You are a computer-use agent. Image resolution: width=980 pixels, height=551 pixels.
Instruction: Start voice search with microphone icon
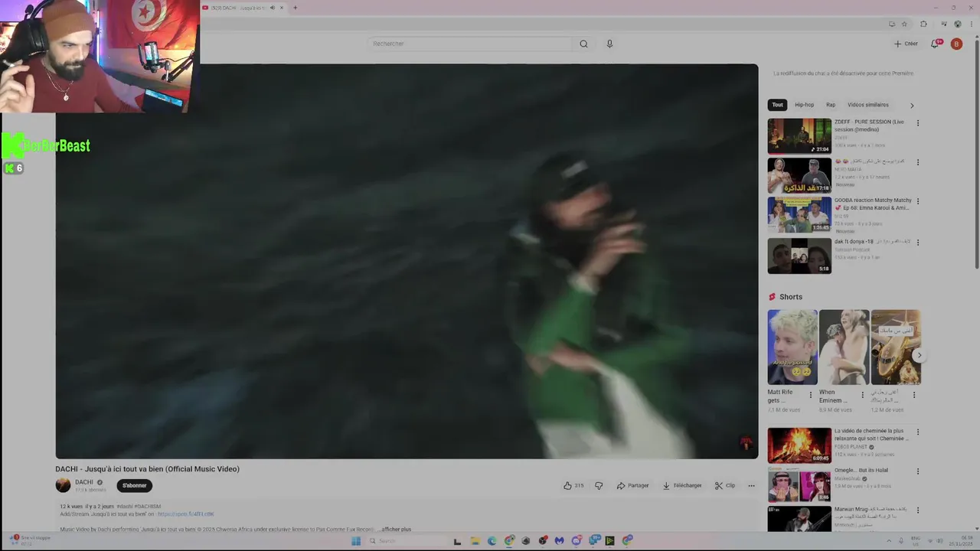609,44
